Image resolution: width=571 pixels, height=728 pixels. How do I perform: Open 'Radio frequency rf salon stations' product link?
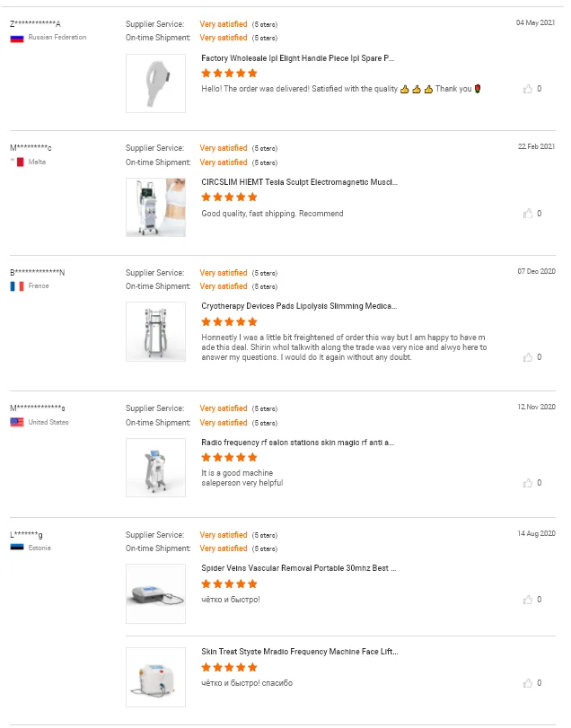pos(297,443)
